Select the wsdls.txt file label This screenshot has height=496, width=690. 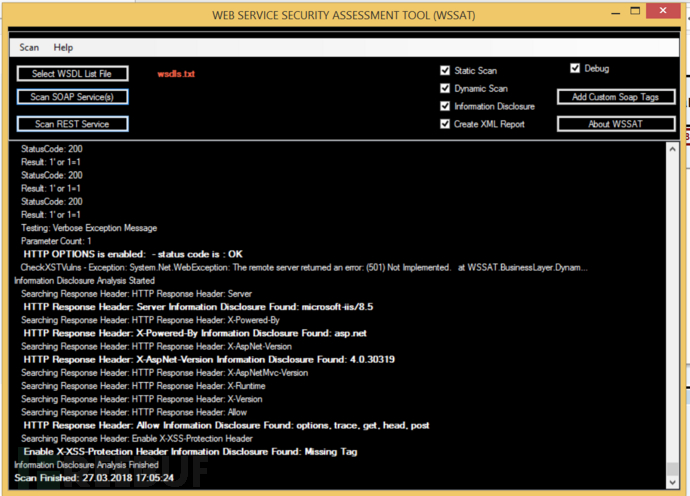(176, 74)
